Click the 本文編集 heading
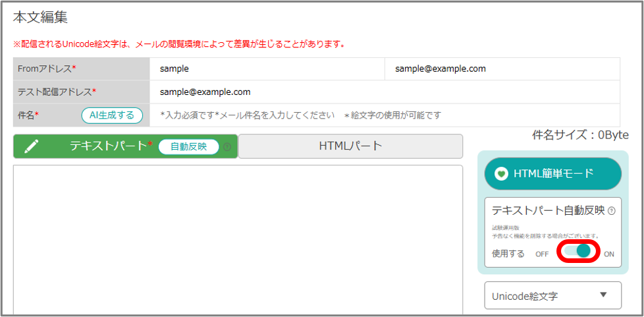Viewport: 644px width, 317px height. coord(40,18)
